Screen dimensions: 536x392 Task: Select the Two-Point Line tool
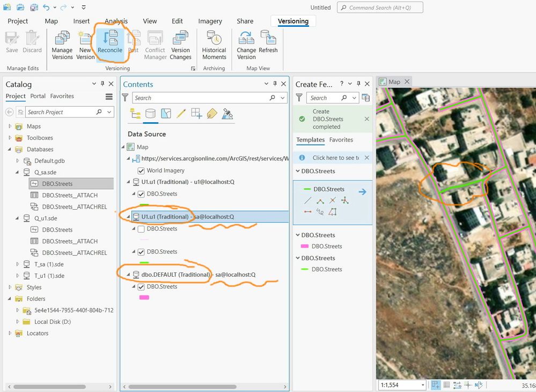307,212
